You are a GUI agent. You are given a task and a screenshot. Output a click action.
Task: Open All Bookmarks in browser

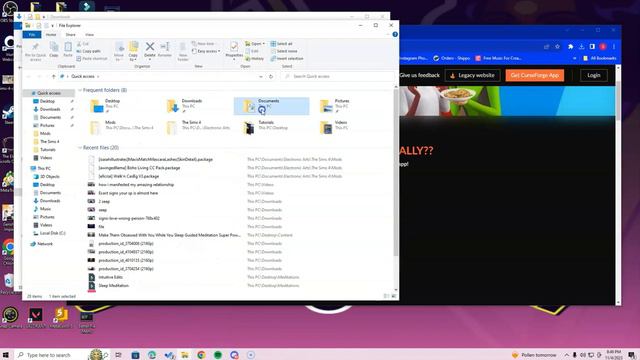click(x=600, y=58)
